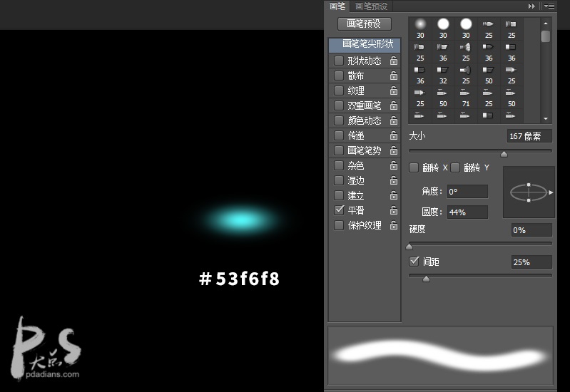
Task: Click the 间距 field showing 25%
Action: pyautogui.click(x=531, y=262)
